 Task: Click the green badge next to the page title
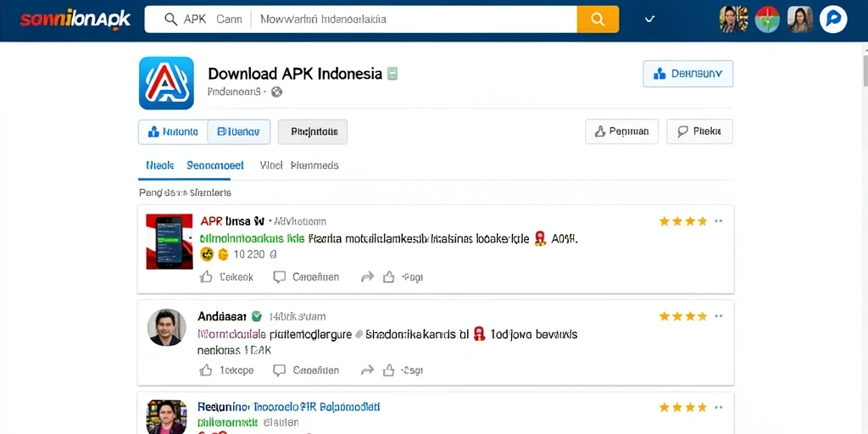point(392,74)
